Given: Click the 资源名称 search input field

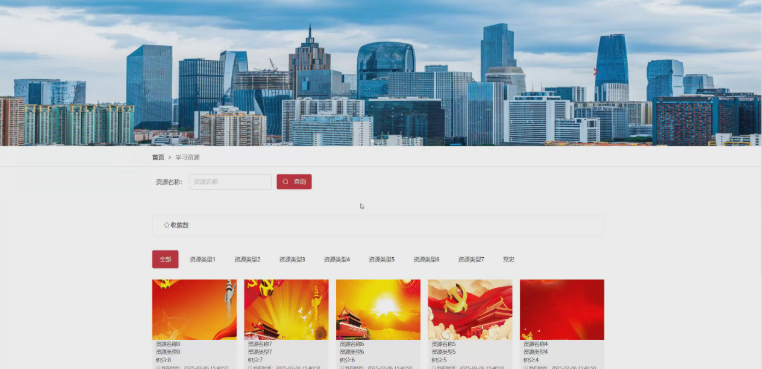Looking at the screenshot, I should [230, 182].
